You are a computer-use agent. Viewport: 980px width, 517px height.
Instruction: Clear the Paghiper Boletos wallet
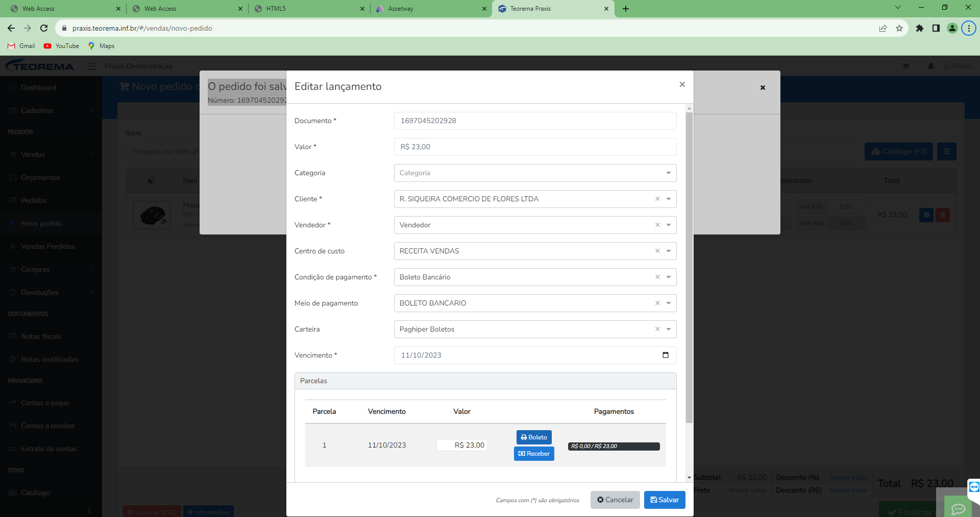(x=657, y=329)
